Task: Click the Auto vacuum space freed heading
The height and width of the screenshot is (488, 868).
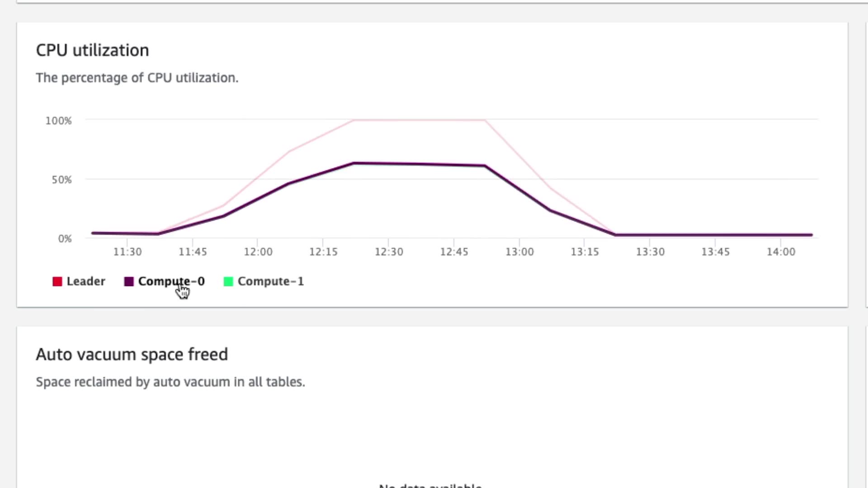Action: 132,354
